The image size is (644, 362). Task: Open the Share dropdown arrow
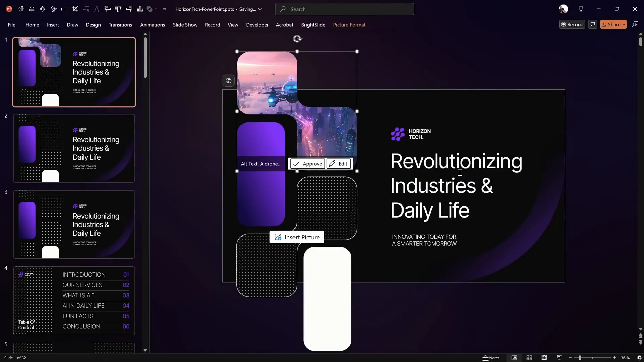(x=624, y=24)
